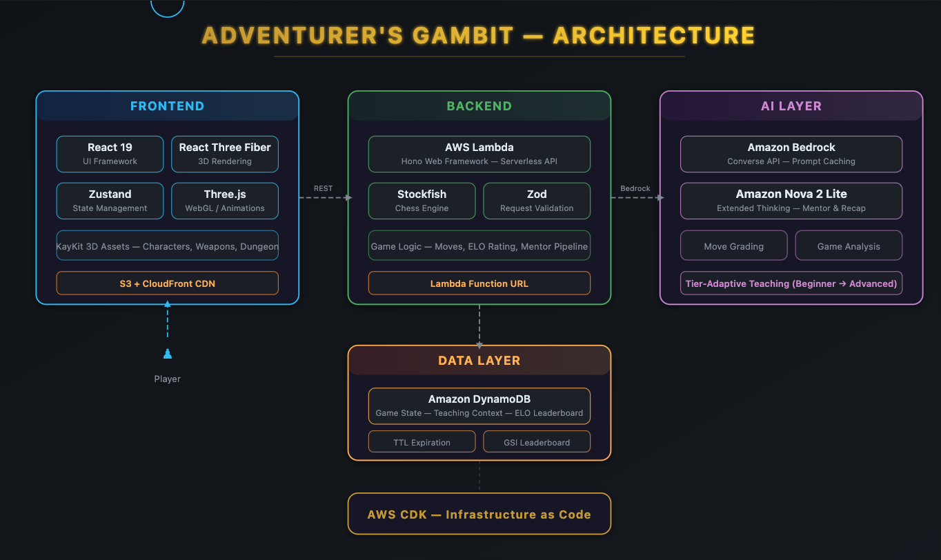Image resolution: width=941 pixels, height=560 pixels.
Task: Click the KayKit 3D Assets box
Action: pos(168,246)
